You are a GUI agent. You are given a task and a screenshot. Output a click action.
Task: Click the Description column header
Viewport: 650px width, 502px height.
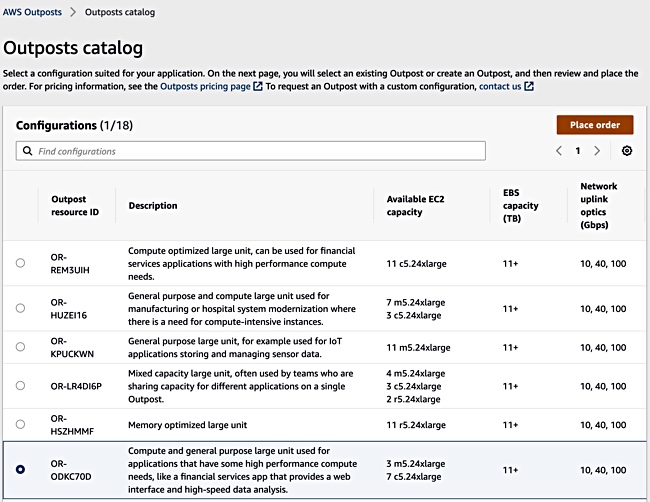[153, 206]
